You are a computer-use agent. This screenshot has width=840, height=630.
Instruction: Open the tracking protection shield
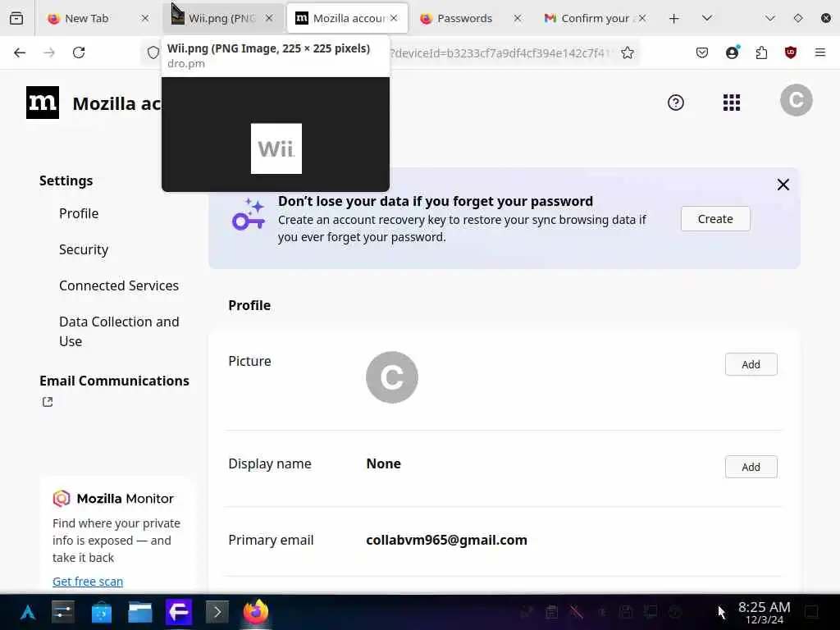click(153, 52)
